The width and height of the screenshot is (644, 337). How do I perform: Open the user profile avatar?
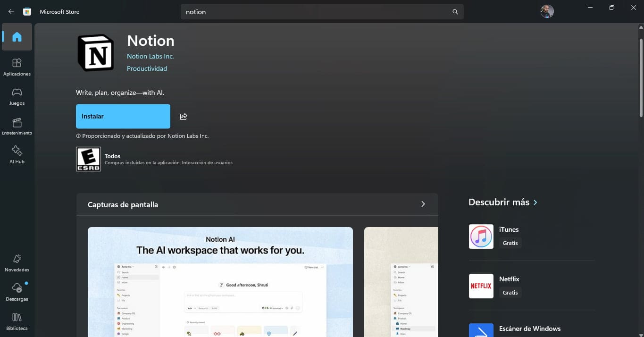coord(547,11)
